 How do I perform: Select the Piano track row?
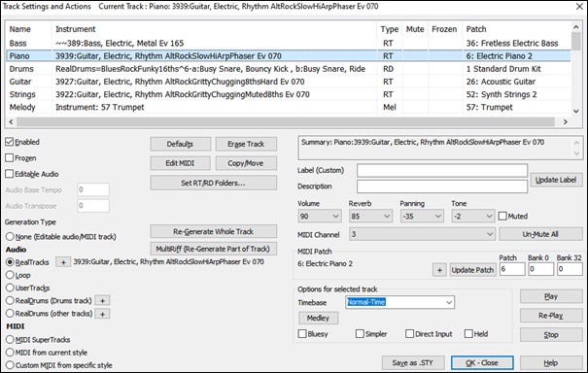coord(289,56)
